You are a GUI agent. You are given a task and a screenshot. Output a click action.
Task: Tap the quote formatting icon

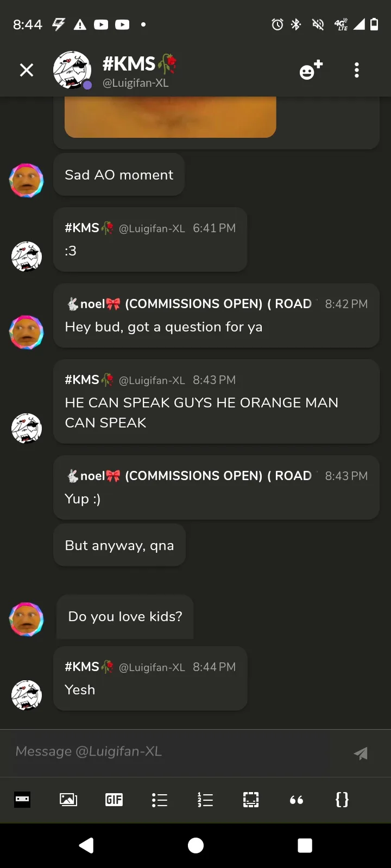tap(297, 800)
